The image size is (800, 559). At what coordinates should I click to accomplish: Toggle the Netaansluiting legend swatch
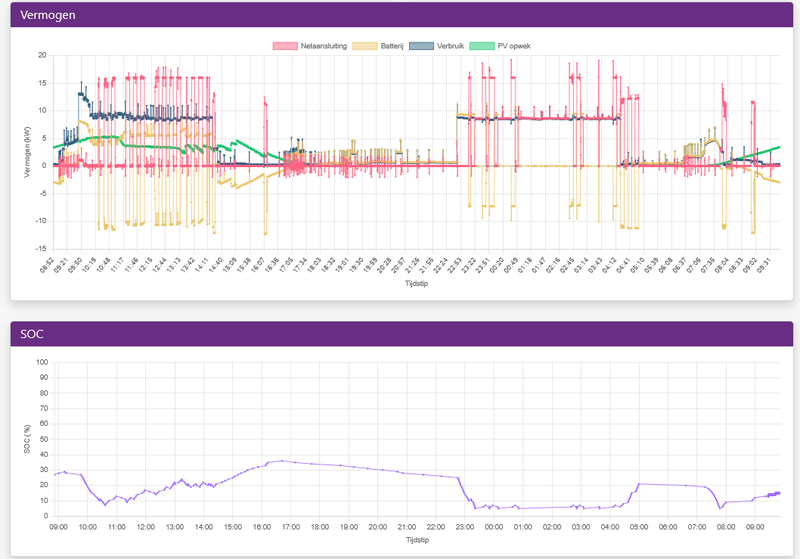285,46
